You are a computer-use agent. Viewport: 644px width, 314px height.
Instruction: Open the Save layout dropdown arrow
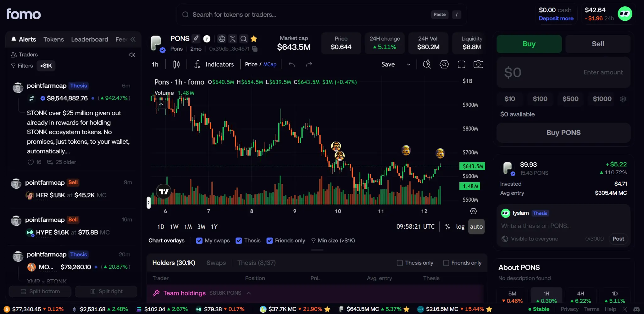click(x=408, y=64)
